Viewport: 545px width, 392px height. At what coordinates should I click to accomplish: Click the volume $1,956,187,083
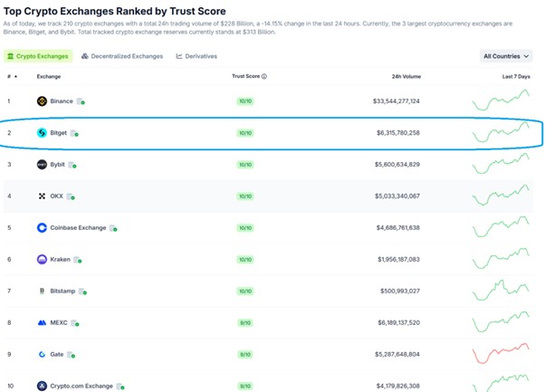[x=398, y=259]
